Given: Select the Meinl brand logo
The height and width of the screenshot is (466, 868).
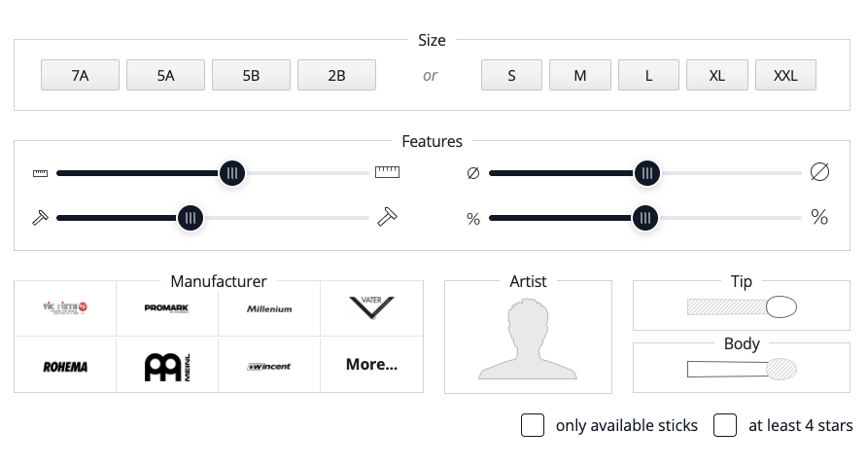Looking at the screenshot, I should tap(167, 367).
